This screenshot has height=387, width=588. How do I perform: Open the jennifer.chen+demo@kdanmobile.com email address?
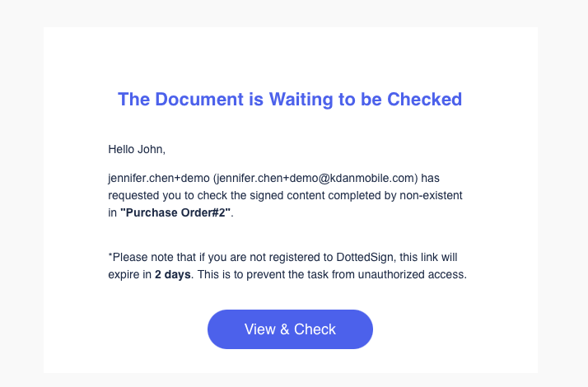click(315, 178)
